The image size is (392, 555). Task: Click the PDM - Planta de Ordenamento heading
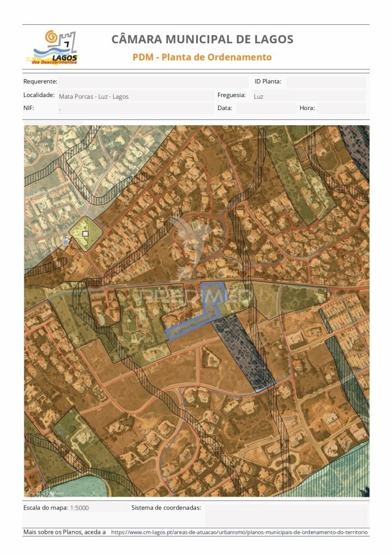tap(202, 57)
